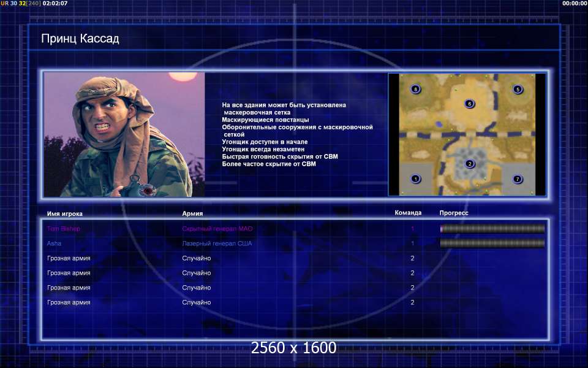Click the line 'Угонщик всегда незаметен'
This screenshot has height=368, width=588.
pos(263,149)
